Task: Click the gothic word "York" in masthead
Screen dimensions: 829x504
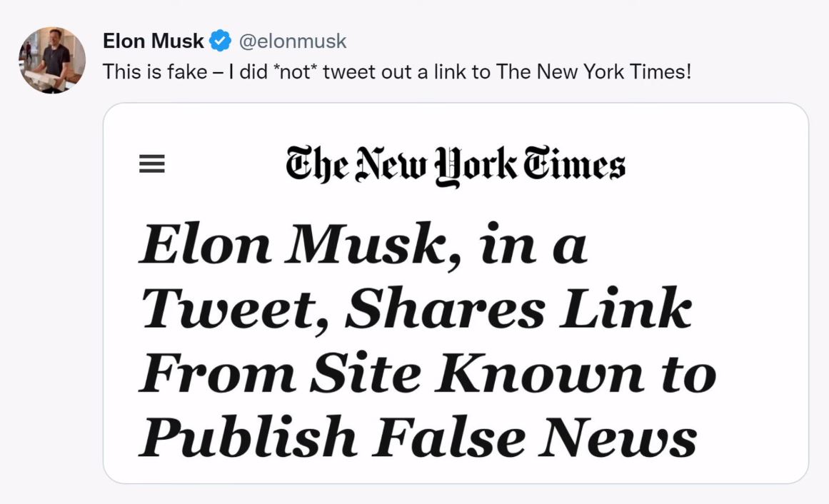Action: click(x=476, y=166)
